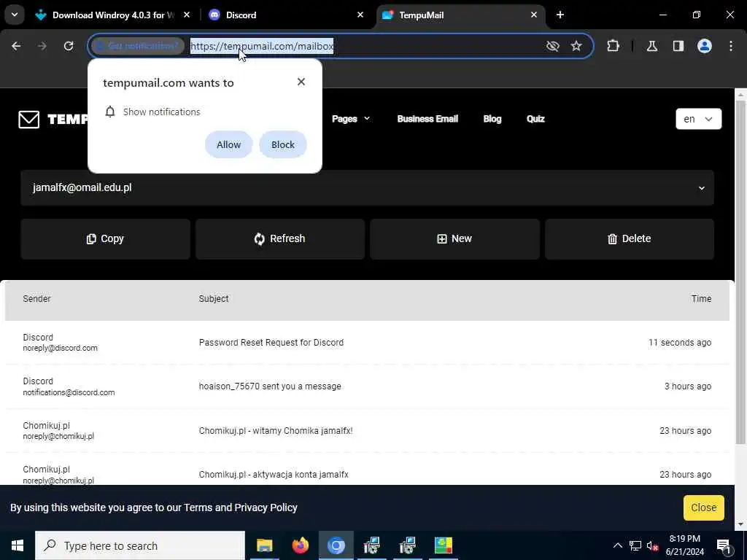Open the tab search dropdown arrow
Viewport: 747px width, 560px height.
click(x=15, y=15)
